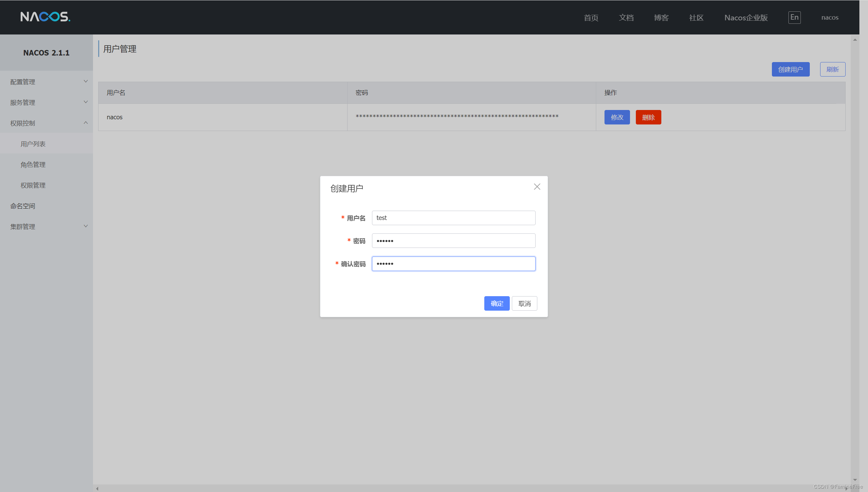This screenshot has width=868, height=492.
Task: Click the 用户名 input field
Action: click(x=453, y=218)
